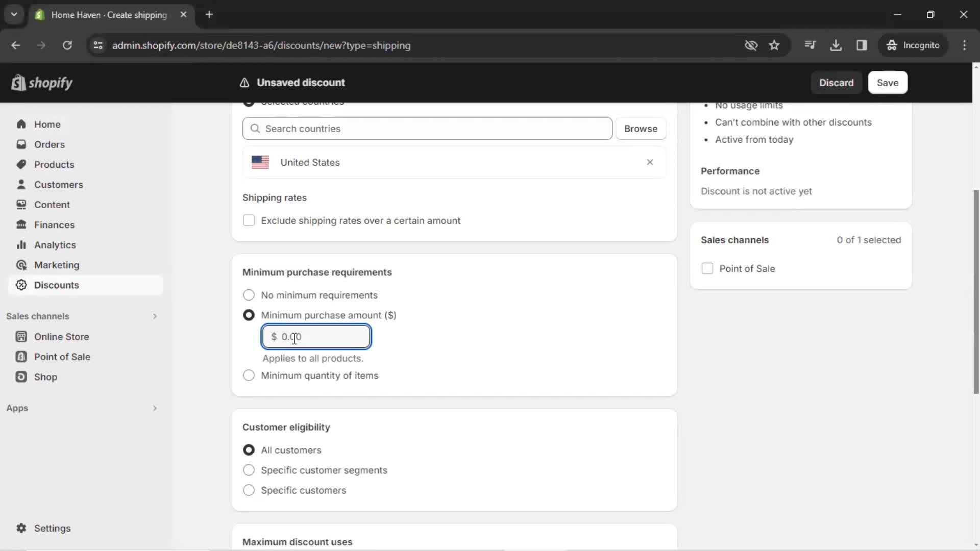Select 'Minimum quantity of items' radio button
980x551 pixels.
coord(249,377)
